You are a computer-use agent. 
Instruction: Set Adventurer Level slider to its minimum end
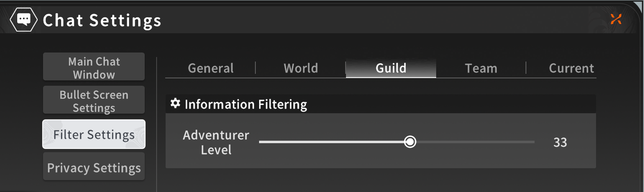260,142
